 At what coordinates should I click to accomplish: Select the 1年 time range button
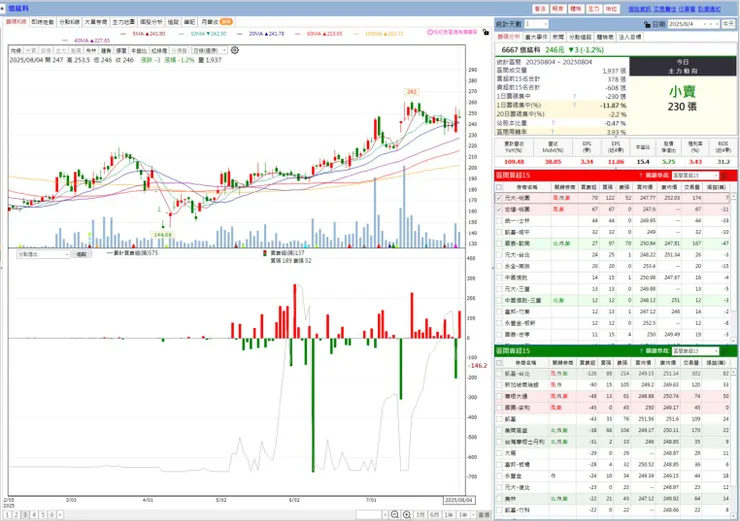[449, 515]
